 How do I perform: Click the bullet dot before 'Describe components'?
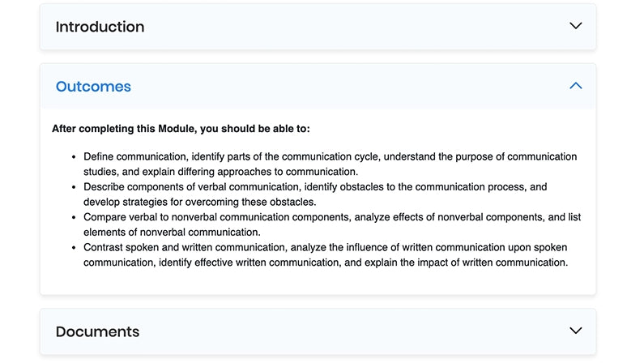pyautogui.click(x=74, y=187)
